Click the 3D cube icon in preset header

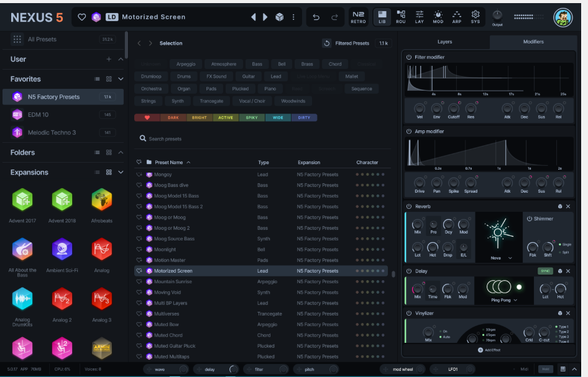coord(280,16)
